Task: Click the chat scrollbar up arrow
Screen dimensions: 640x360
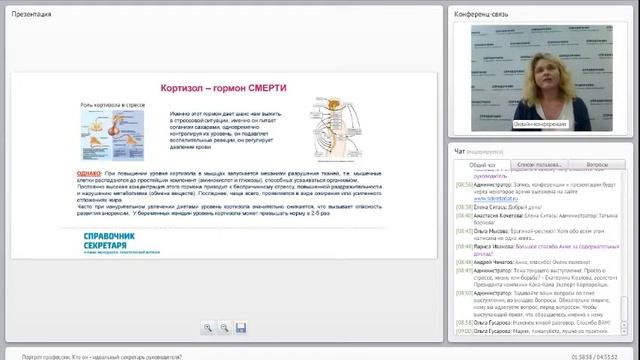Action: 624,324
